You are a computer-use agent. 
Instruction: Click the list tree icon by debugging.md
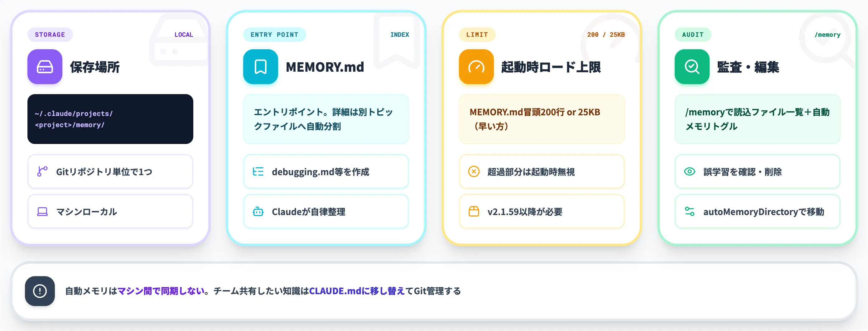tap(258, 172)
